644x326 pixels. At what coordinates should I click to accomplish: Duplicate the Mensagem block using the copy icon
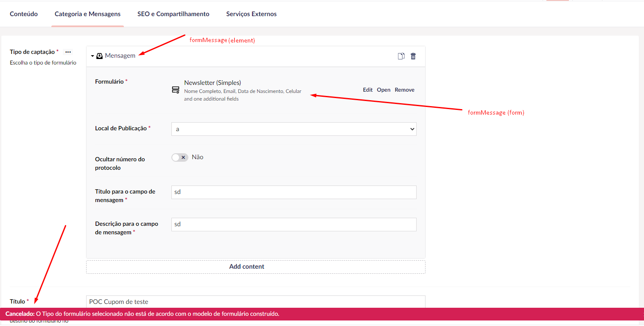[x=401, y=56]
